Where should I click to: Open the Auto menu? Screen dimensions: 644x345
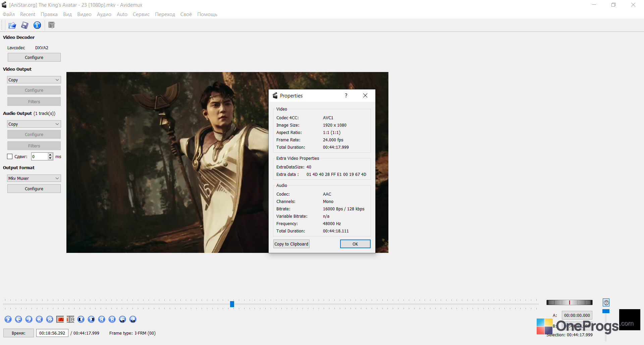point(122,14)
